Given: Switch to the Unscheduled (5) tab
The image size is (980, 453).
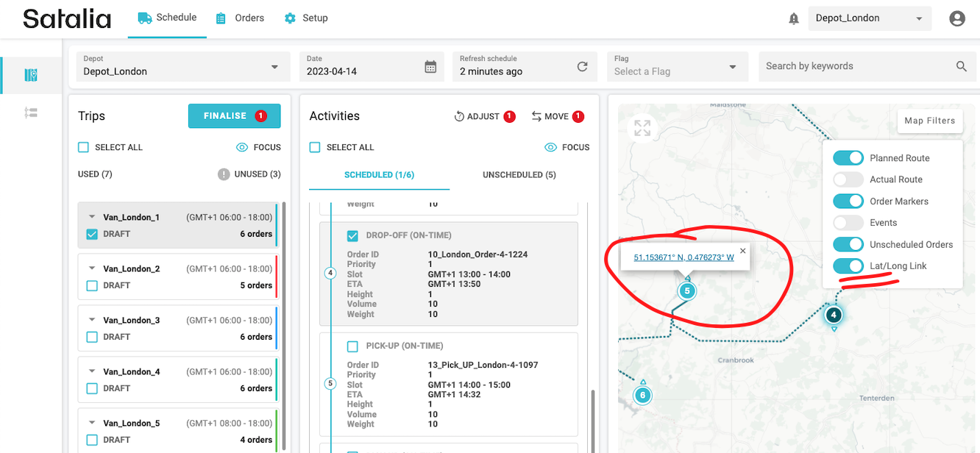Looking at the screenshot, I should tap(519, 175).
